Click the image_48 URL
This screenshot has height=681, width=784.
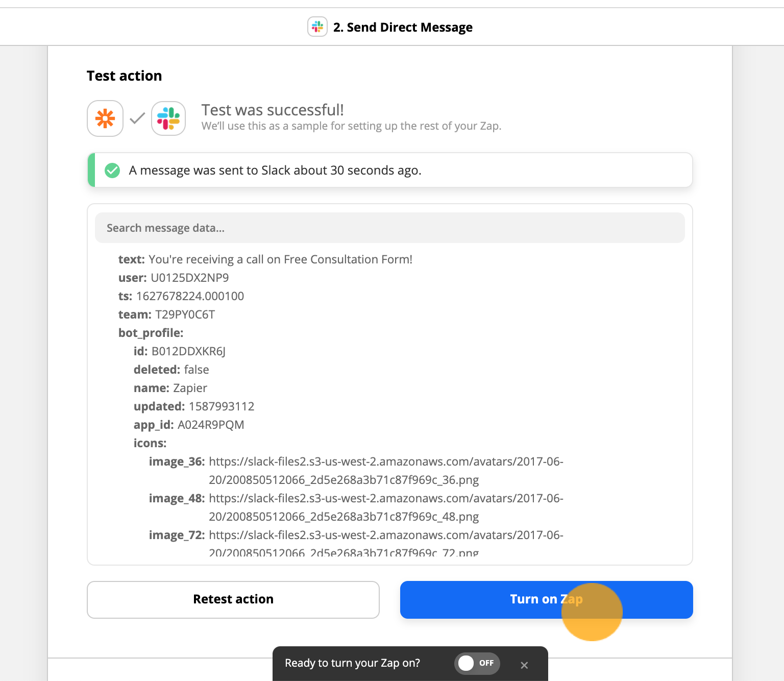pos(386,507)
